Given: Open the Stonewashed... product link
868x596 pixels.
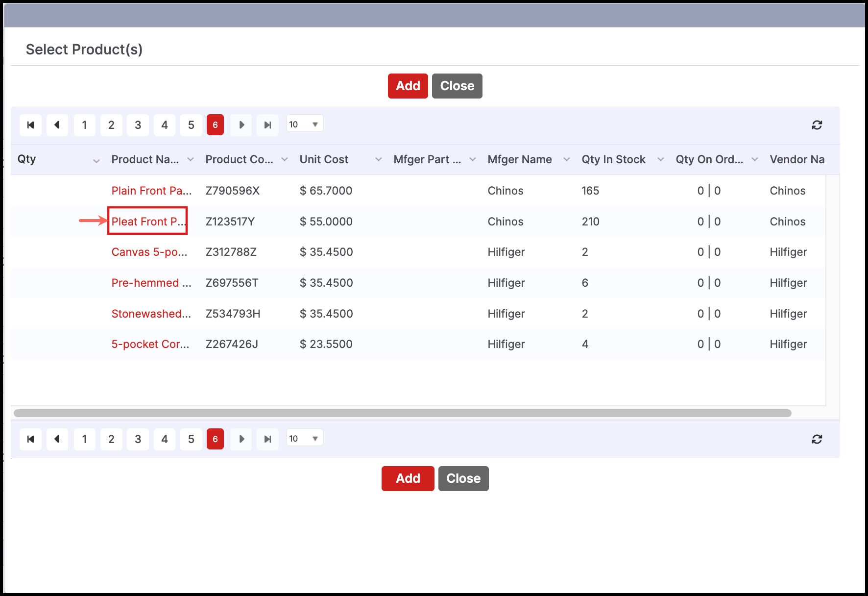Looking at the screenshot, I should 151,314.
